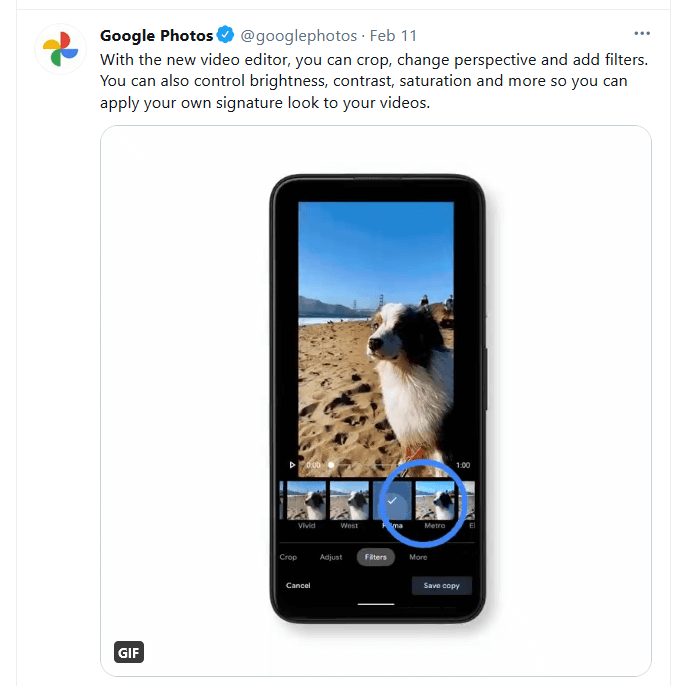
Task: Click the Cancel button in editor
Action: [x=298, y=585]
